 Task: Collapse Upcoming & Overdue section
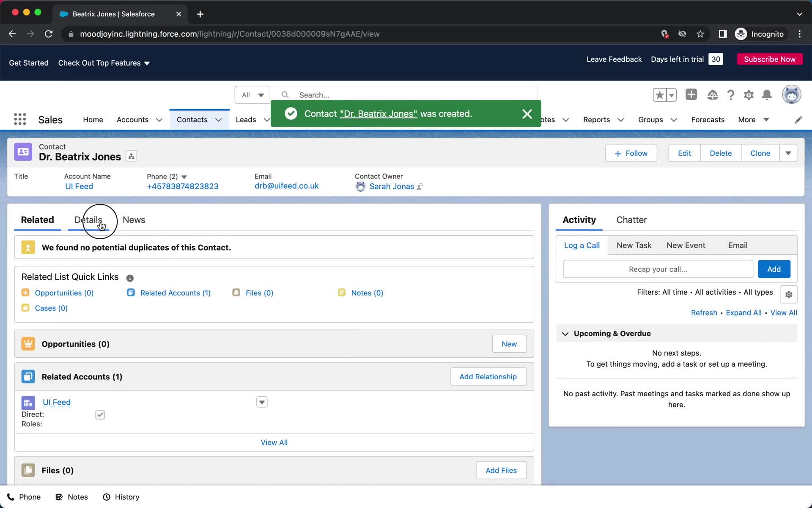565,334
